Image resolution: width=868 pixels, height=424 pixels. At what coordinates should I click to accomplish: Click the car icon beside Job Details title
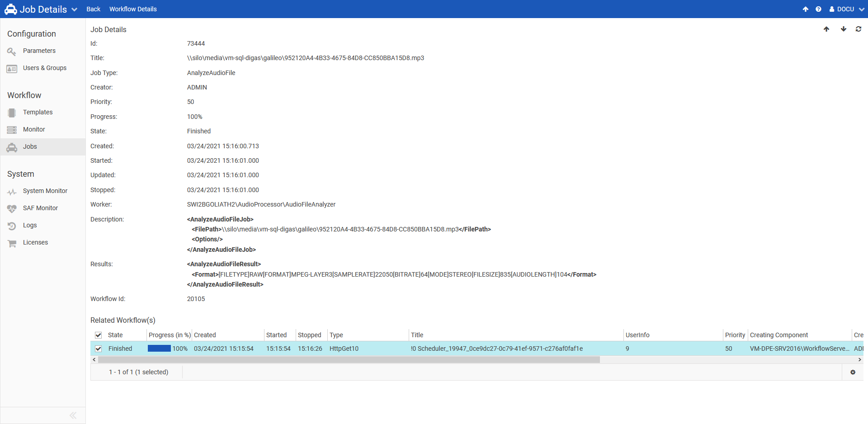(10, 9)
